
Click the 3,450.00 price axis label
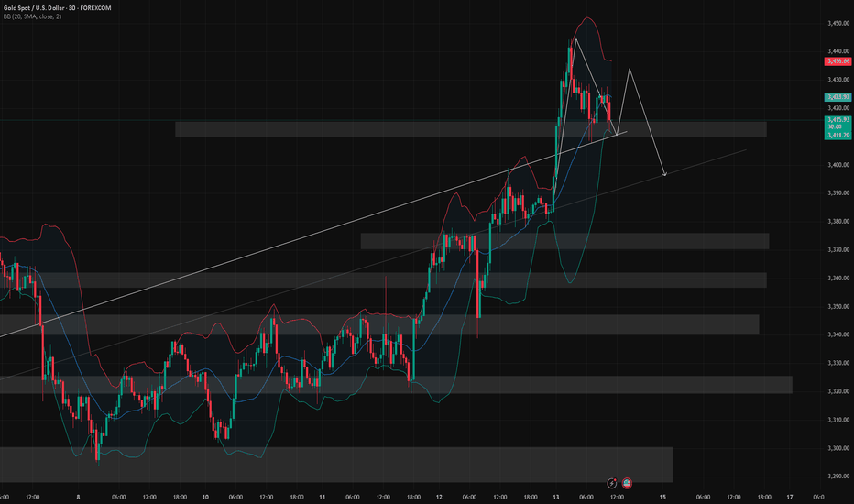coord(838,24)
